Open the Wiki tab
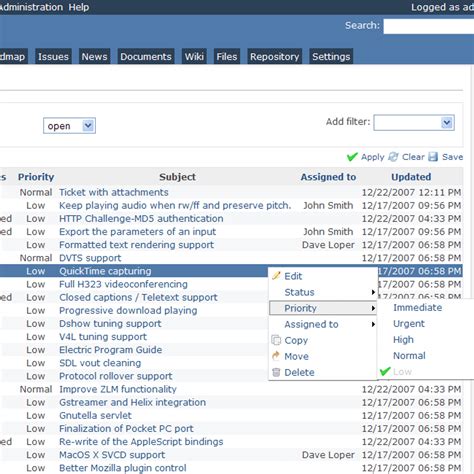 pos(194,57)
